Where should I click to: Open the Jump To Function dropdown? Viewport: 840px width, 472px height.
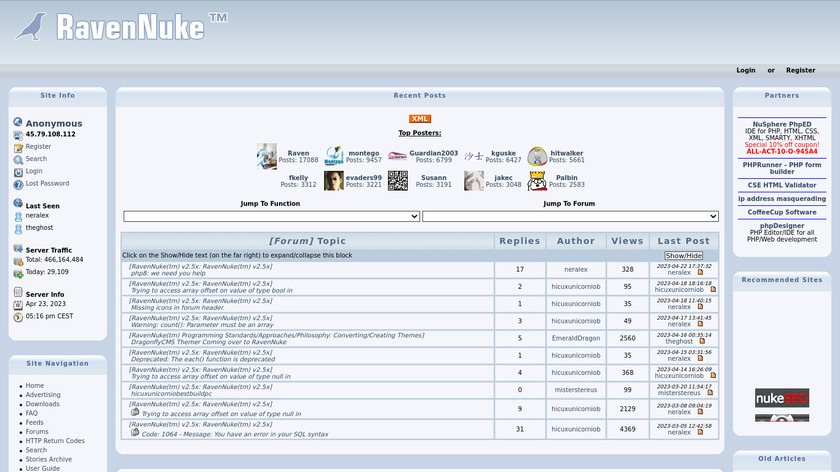pyautogui.click(x=271, y=216)
